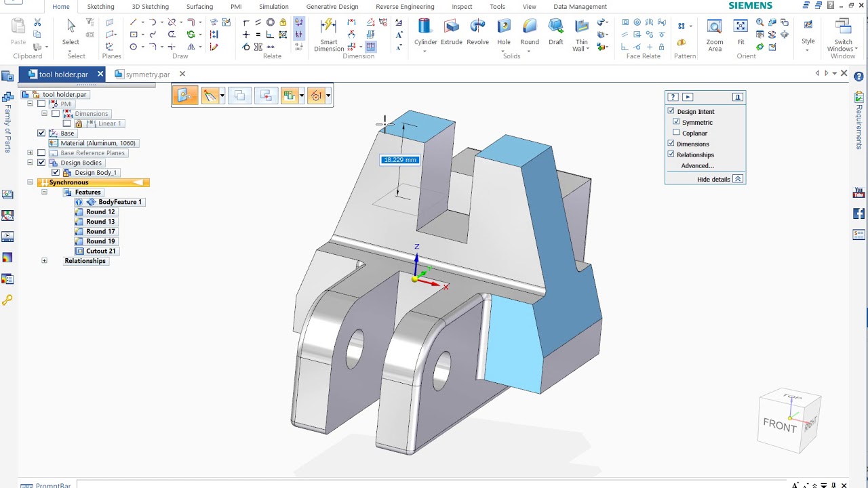Click the FRONT face of the view cube
This screenshot has width=868, height=488.
pos(779,425)
